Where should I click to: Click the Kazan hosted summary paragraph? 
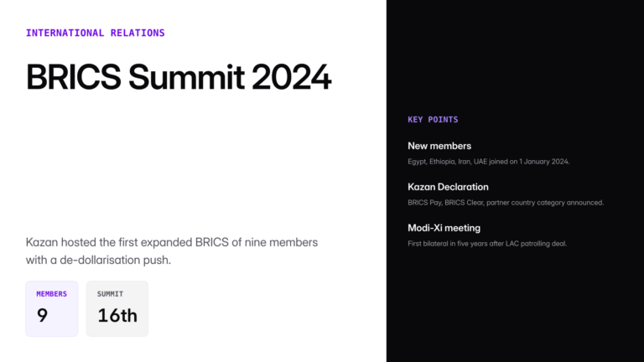[x=172, y=251]
